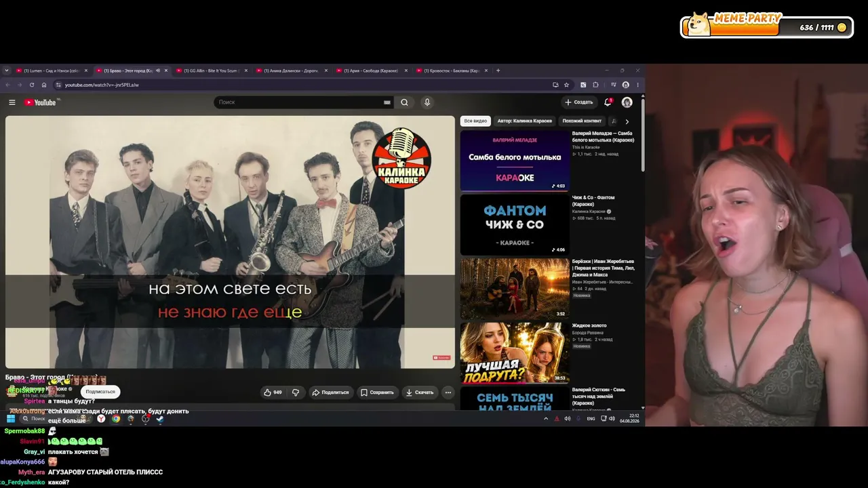Open the Windows Start menu
868x488 pixels.
pos(11,419)
